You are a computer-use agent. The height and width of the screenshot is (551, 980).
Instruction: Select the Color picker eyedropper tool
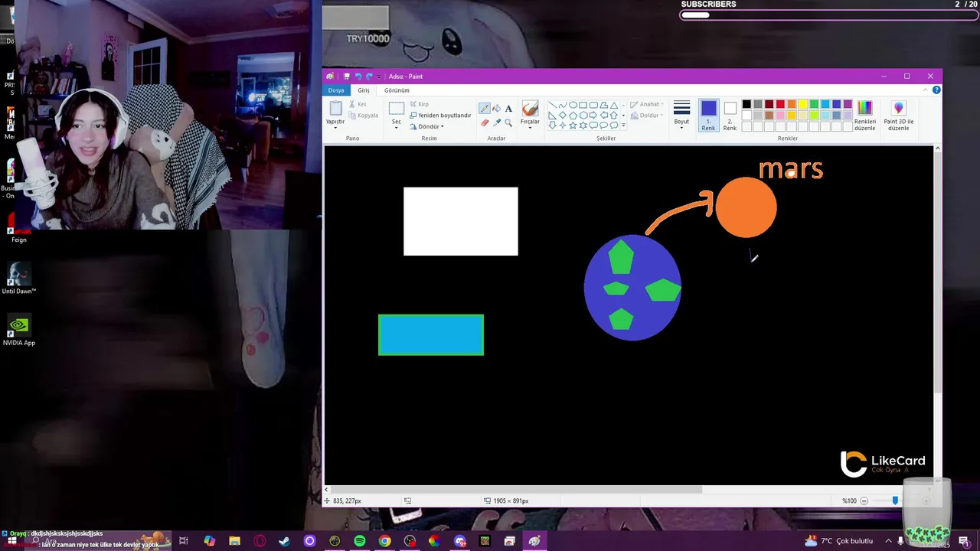(496, 122)
